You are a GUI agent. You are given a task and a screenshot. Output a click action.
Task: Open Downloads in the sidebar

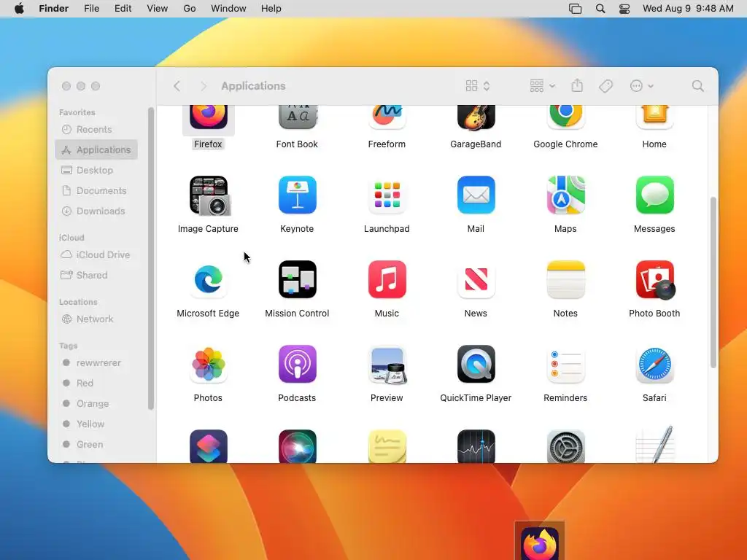tap(97, 211)
